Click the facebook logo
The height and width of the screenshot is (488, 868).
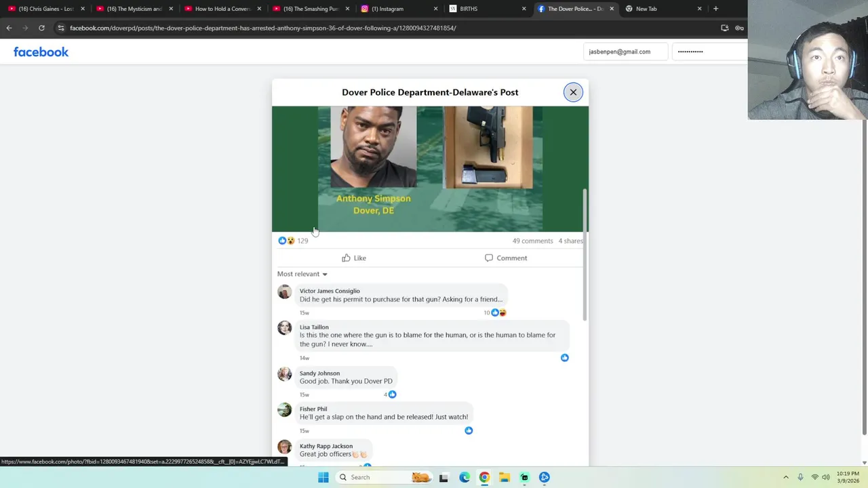pos(41,52)
